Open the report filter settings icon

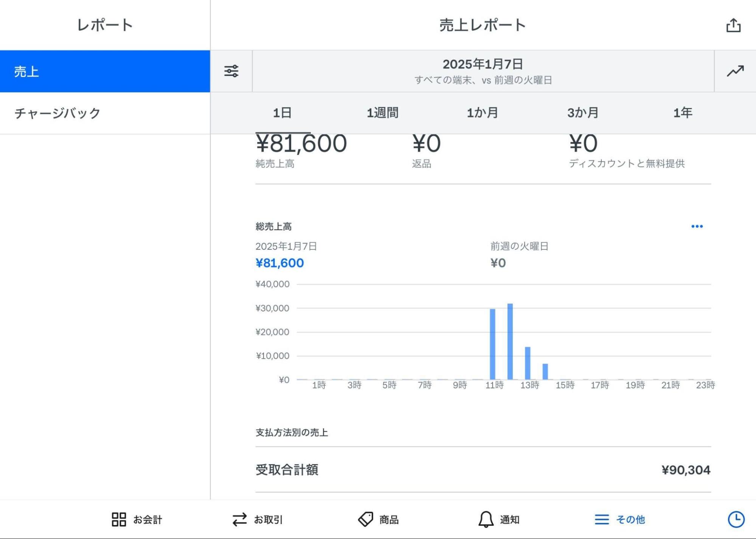point(231,71)
